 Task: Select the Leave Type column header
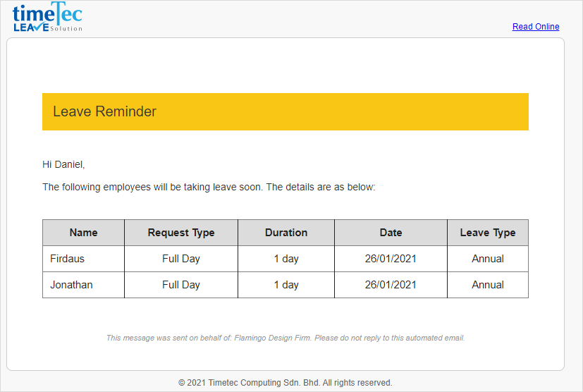[488, 233]
